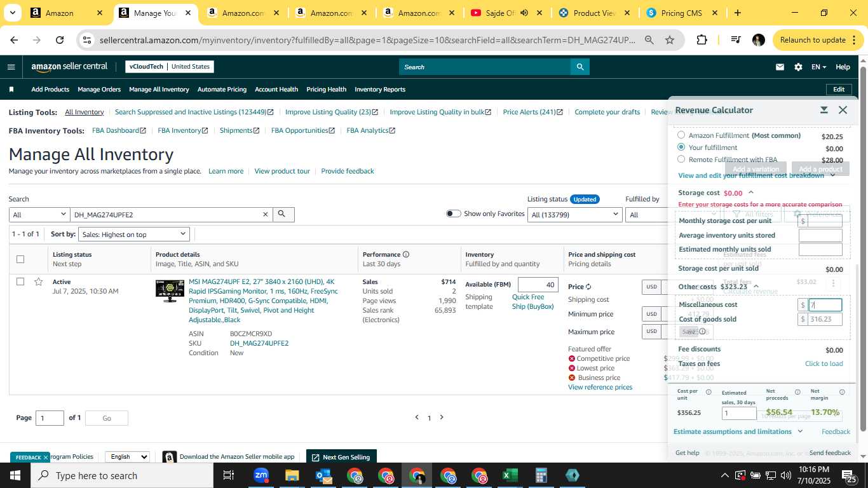Clear the DH_MAG274UPFE2 search term

tap(266, 215)
